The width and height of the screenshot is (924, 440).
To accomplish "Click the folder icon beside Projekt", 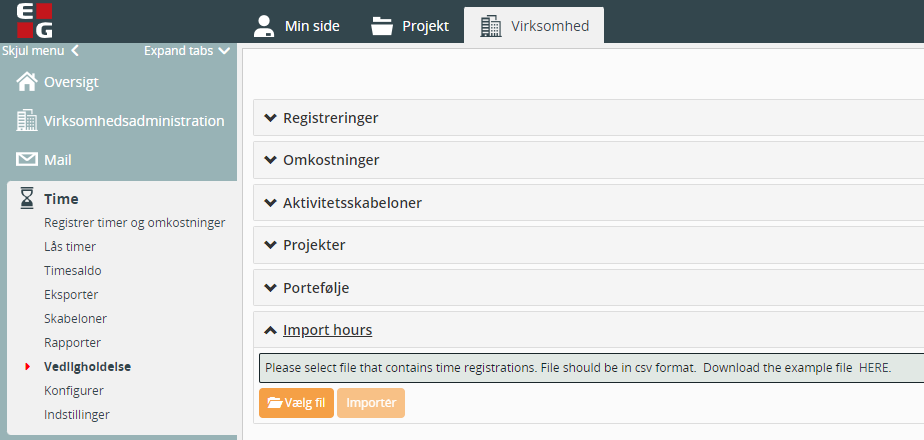I will tap(382, 26).
